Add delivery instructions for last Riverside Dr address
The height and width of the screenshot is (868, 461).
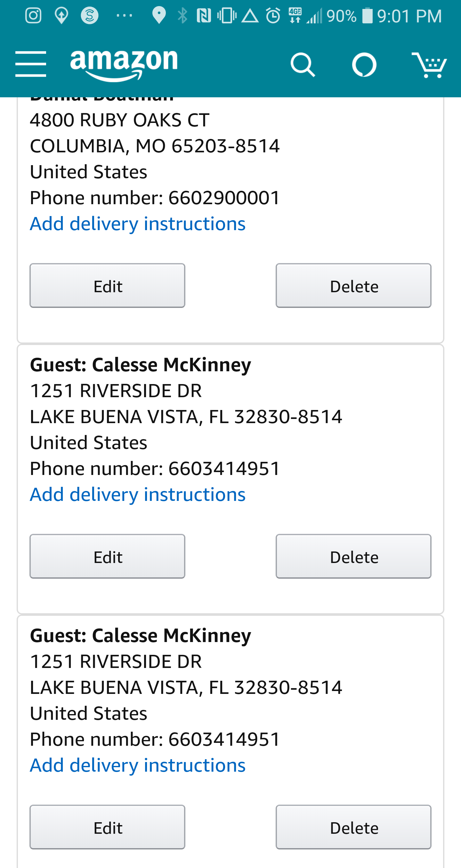(137, 765)
